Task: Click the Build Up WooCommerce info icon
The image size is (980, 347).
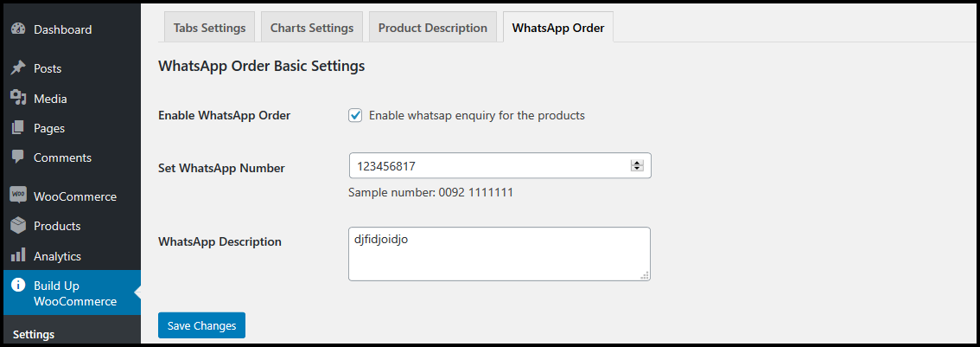Action: [18, 286]
